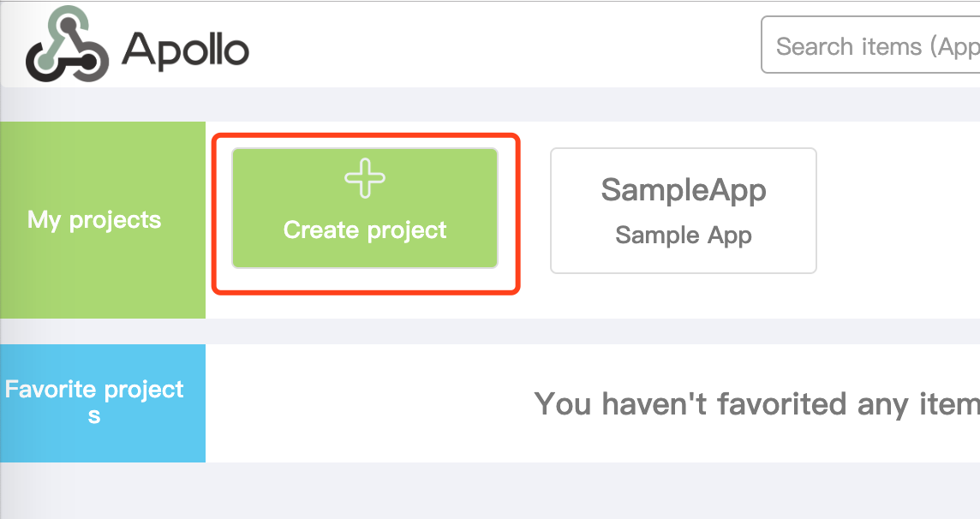
Task: Click empty area left of favorites message
Action: [368, 403]
